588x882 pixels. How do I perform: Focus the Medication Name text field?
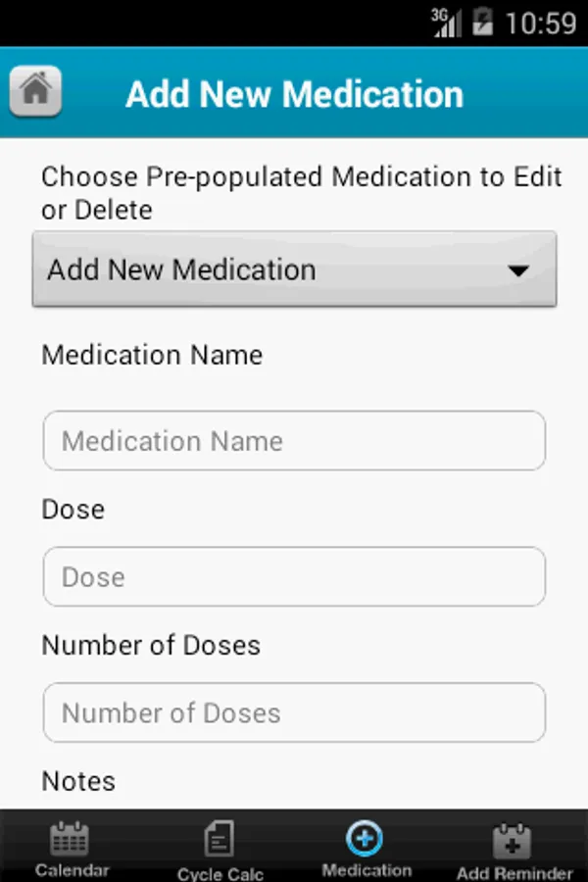pyautogui.click(x=294, y=441)
